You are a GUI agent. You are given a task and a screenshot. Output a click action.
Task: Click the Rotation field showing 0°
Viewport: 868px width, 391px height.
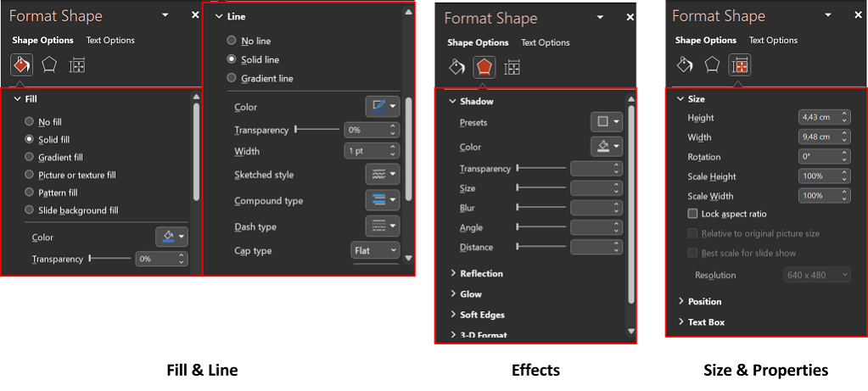coord(824,157)
